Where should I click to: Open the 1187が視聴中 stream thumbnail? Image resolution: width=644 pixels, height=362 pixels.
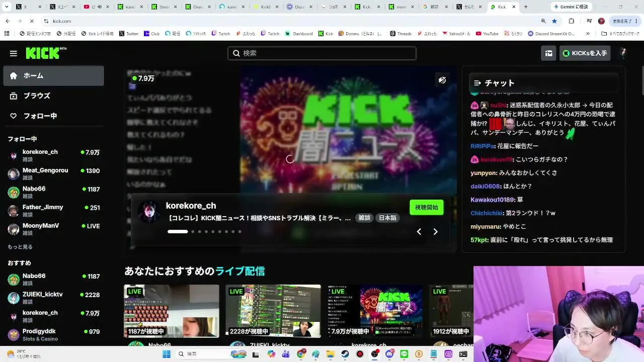(x=172, y=311)
